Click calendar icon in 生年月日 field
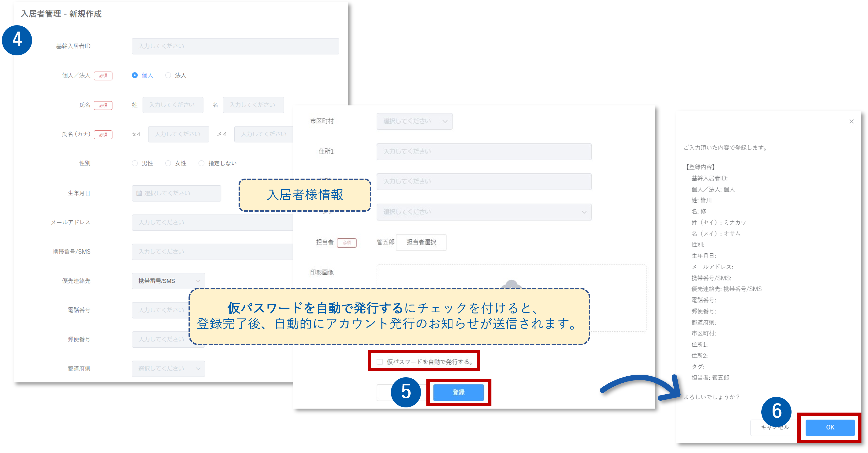The width and height of the screenshot is (868, 453). 139,193
